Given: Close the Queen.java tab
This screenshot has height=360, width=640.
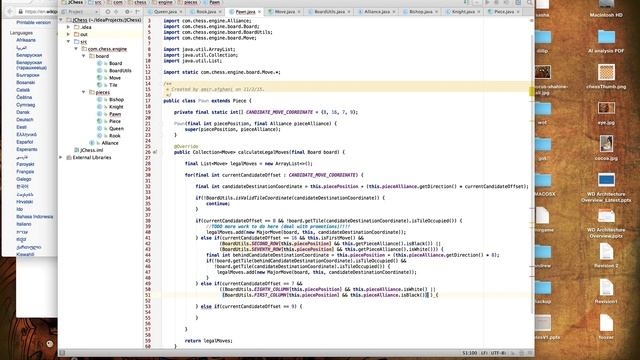Looking at the screenshot, I should coord(181,12).
